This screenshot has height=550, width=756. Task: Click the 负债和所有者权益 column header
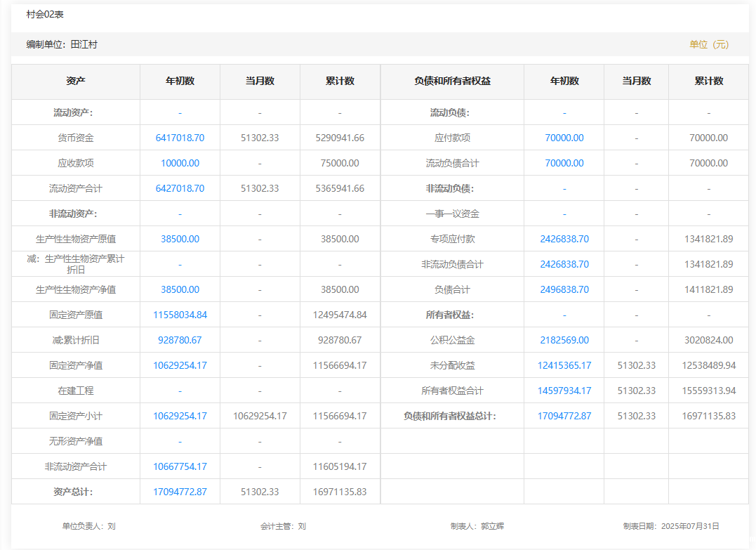click(452, 81)
